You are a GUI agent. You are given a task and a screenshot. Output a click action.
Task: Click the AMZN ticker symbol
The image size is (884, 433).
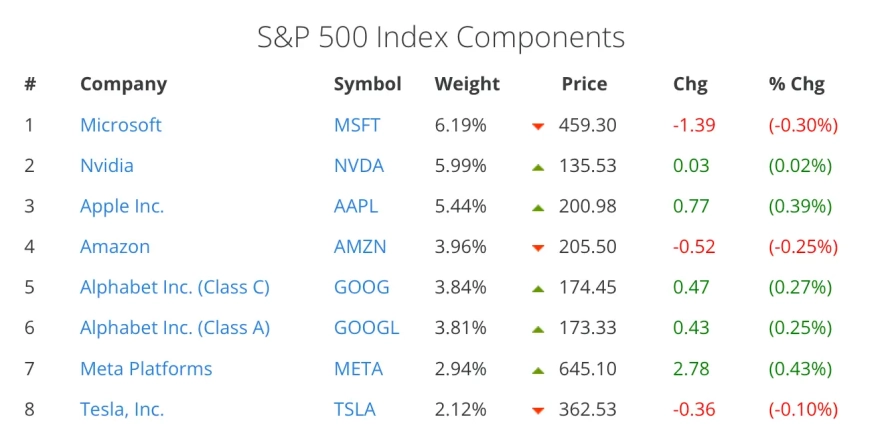coord(359,246)
